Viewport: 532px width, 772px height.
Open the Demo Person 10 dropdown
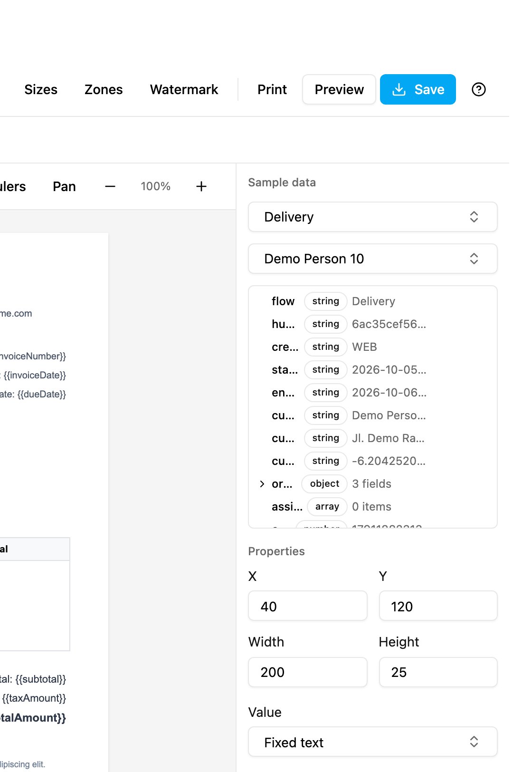click(373, 259)
